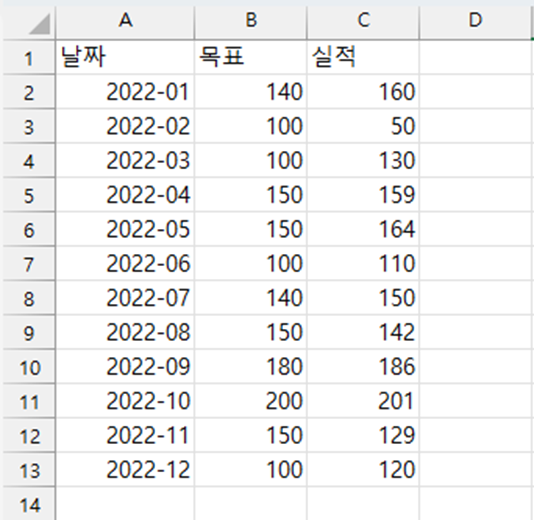
Task: Click 목표 value 200 for 2022-10
Action: click(251, 401)
